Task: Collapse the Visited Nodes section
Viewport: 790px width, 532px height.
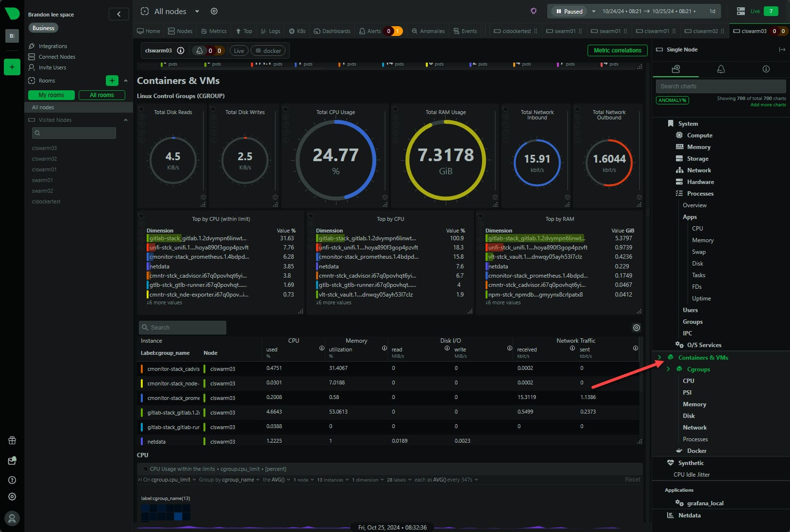Action: (x=126, y=120)
